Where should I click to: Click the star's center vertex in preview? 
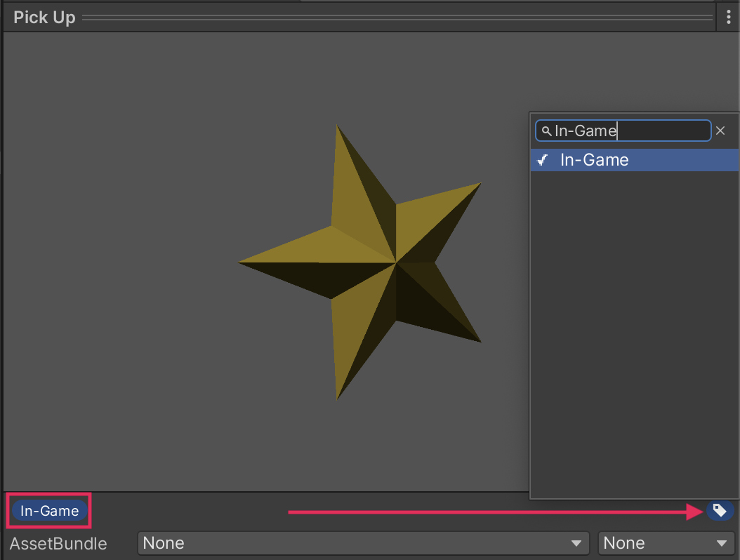point(396,263)
